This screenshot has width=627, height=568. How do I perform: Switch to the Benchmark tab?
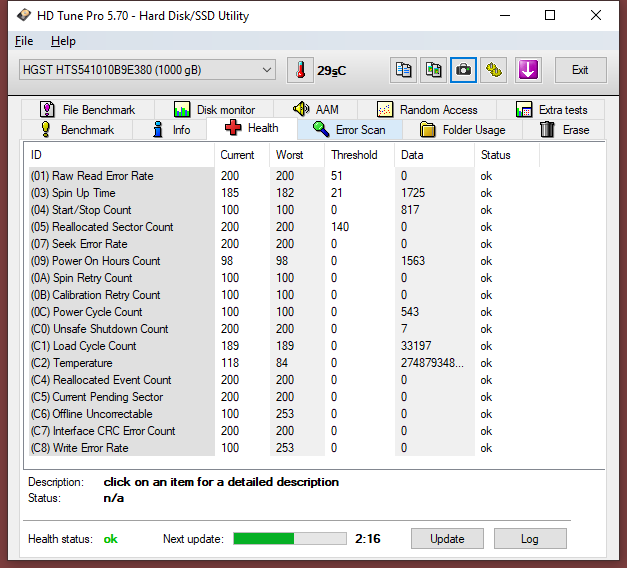(77, 130)
